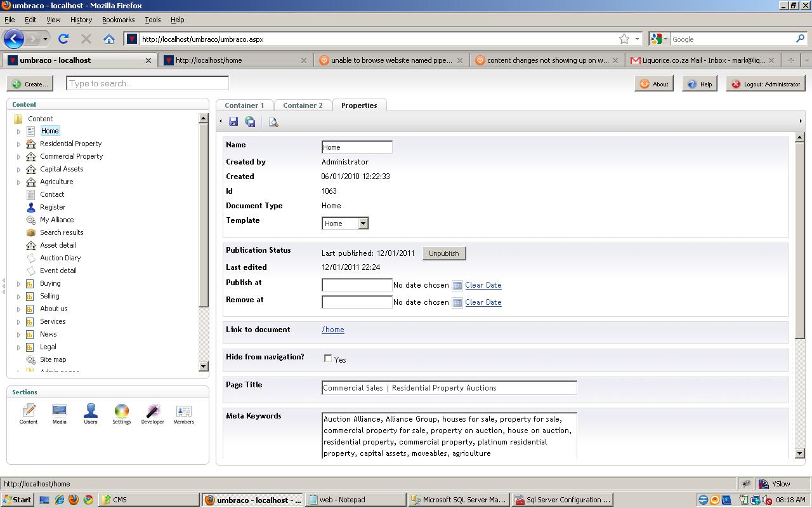Open the Developer section icon
The width and height of the screenshot is (812, 508).
[152, 413]
